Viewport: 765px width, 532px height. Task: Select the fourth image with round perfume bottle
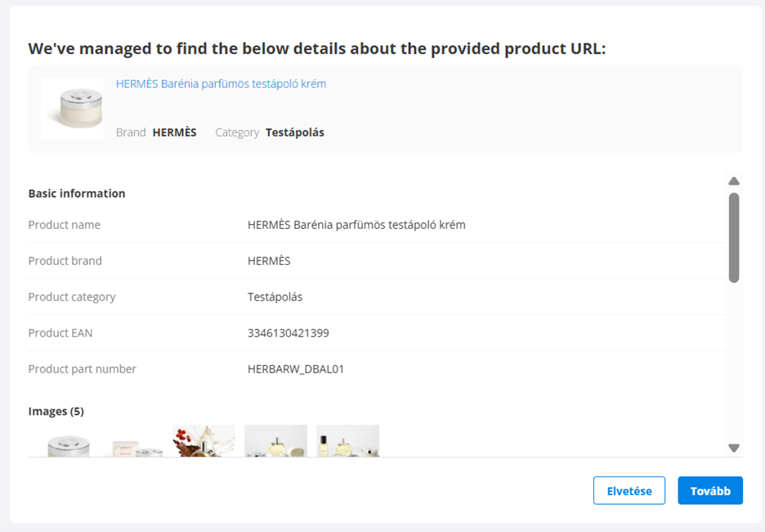(276, 441)
